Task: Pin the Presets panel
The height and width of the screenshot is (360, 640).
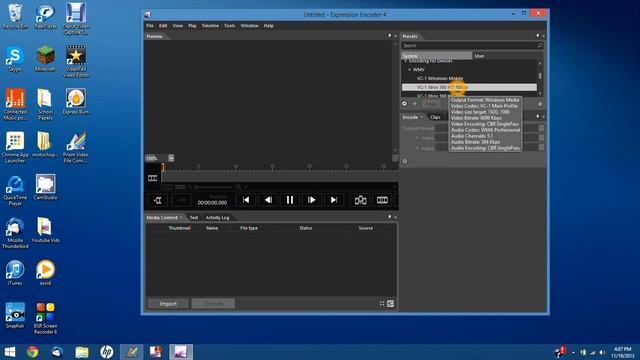Action: [x=538, y=36]
